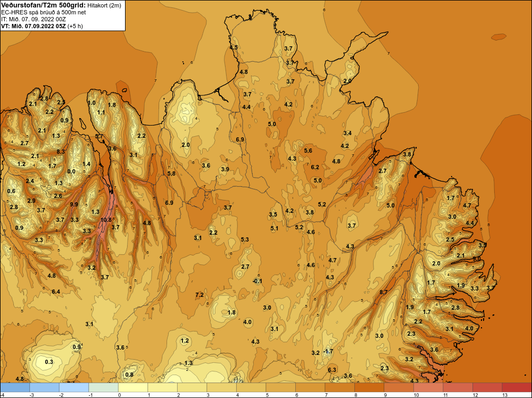Click the legend swatch between -1 and 0
532x398 pixels.
(104, 387)
